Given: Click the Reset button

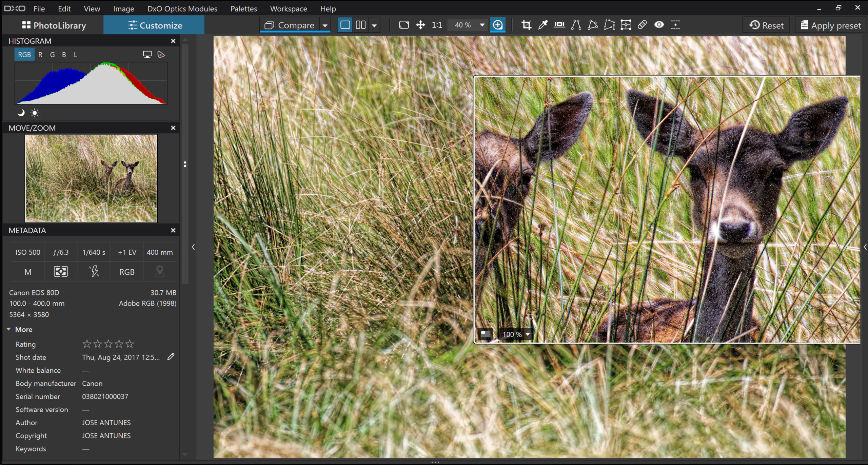Looking at the screenshot, I should pyautogui.click(x=766, y=25).
